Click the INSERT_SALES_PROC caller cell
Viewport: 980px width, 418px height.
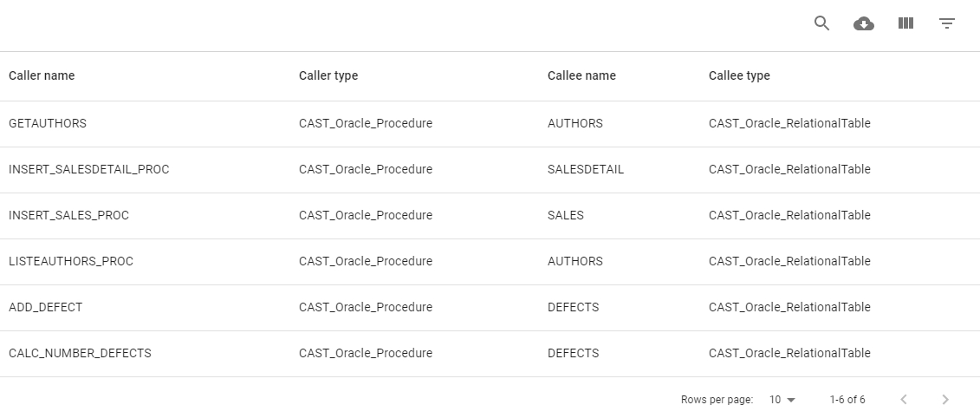(x=68, y=215)
